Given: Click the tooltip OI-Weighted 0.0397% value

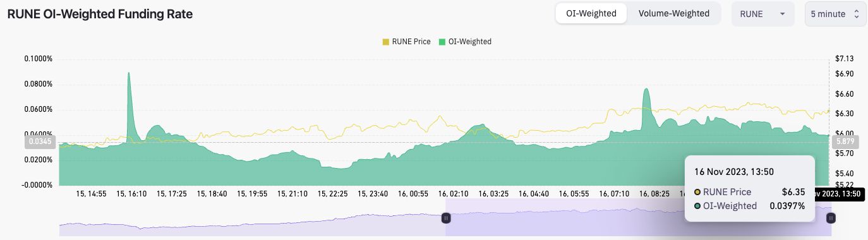Looking at the screenshot, I should [787, 205].
